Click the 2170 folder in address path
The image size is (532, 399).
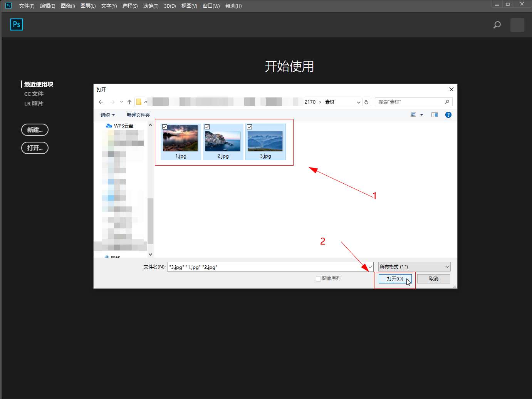[310, 102]
